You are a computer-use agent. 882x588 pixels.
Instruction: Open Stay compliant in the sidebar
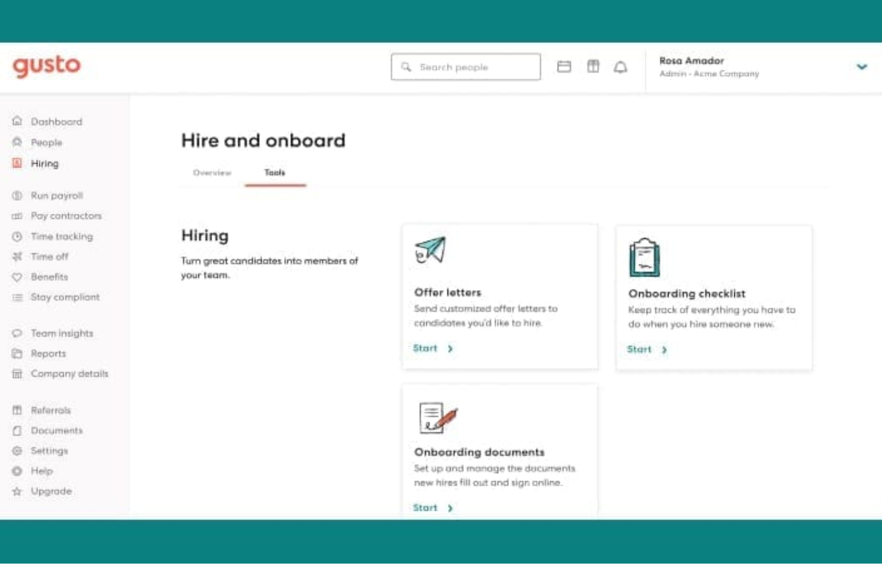pos(65,297)
